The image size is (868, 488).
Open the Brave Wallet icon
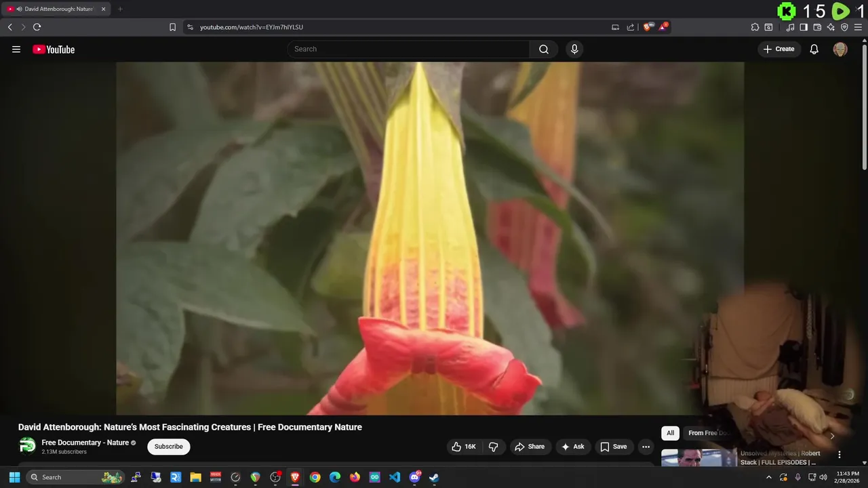tap(817, 27)
